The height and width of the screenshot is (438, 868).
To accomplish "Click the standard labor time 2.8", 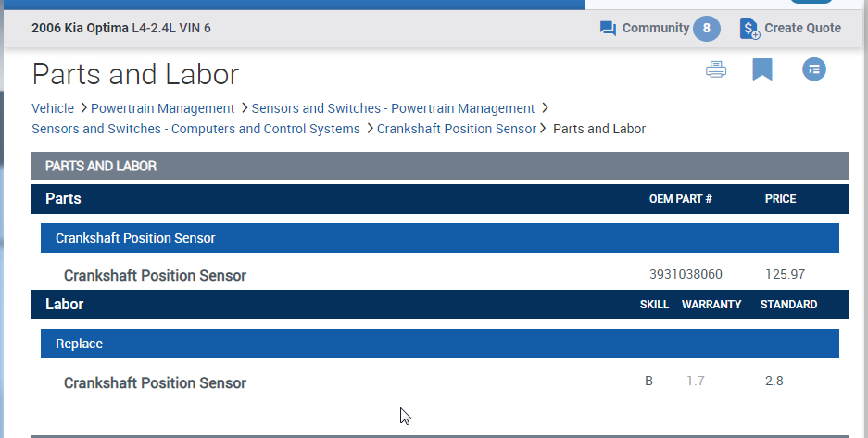I will pyautogui.click(x=774, y=381).
